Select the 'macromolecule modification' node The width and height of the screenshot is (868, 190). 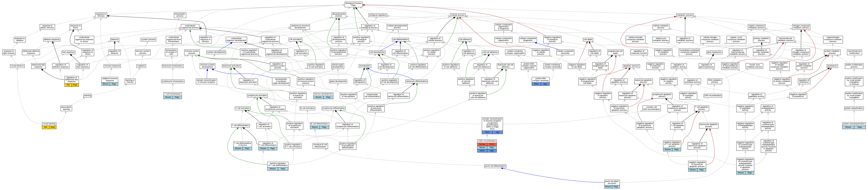(854, 52)
